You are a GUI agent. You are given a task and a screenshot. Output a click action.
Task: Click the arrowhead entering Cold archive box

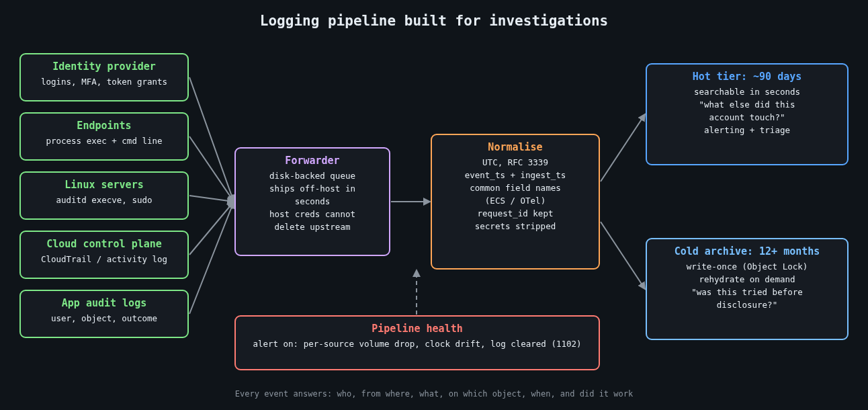pos(642,286)
